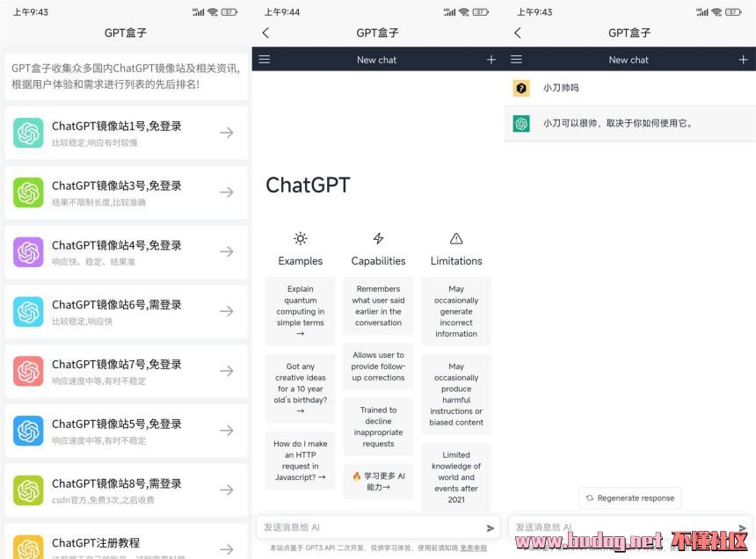Click the user message 小刀帅吗
This screenshot has height=559, width=756.
click(561, 88)
